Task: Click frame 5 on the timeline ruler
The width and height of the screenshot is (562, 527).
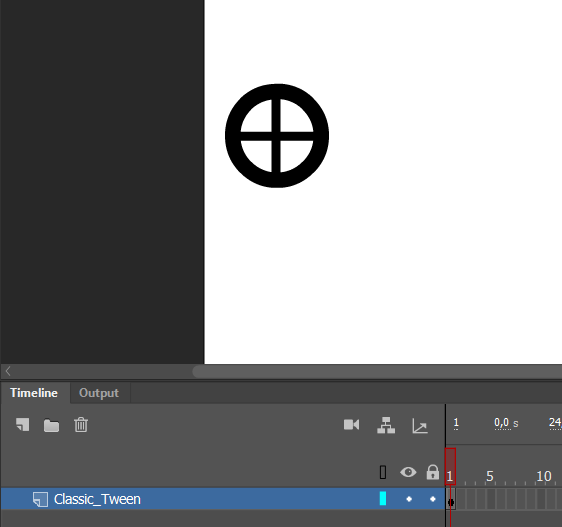Action: (x=490, y=476)
